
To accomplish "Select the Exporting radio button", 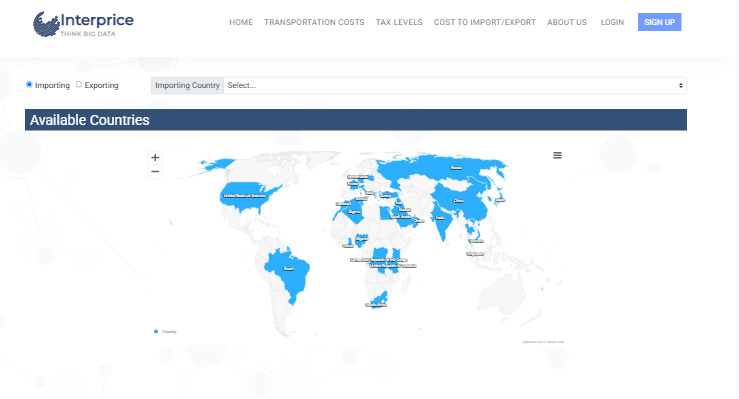I will 79,84.
